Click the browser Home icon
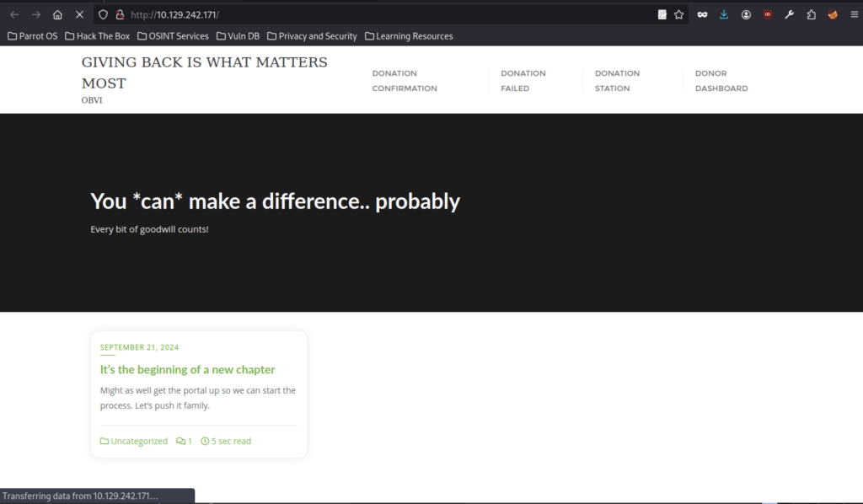The image size is (863, 504). (x=57, y=14)
